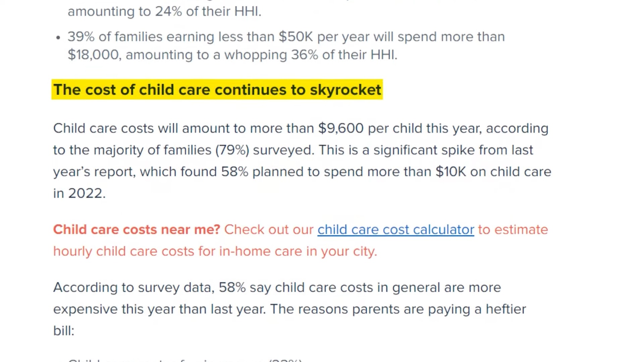Screen dimensions: 644x362
Task: Click the bold "Child care costs near me?" text
Action: (x=137, y=230)
